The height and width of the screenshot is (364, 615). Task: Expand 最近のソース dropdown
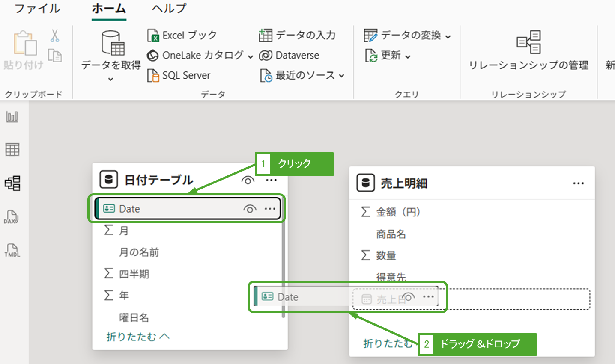341,76
